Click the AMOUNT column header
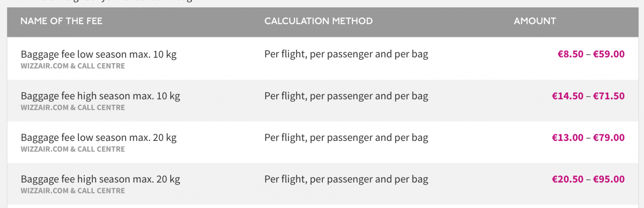Screen dimensions: 644x208 pos(535,21)
